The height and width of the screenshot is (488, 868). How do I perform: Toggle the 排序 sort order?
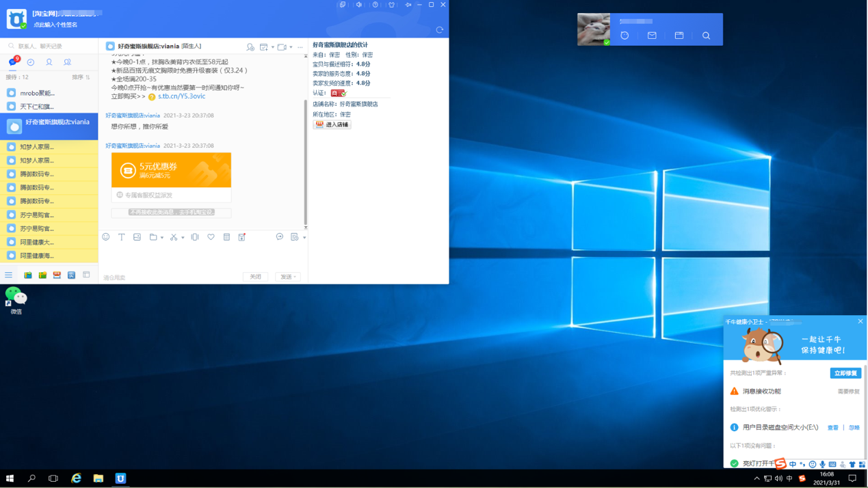tap(81, 77)
